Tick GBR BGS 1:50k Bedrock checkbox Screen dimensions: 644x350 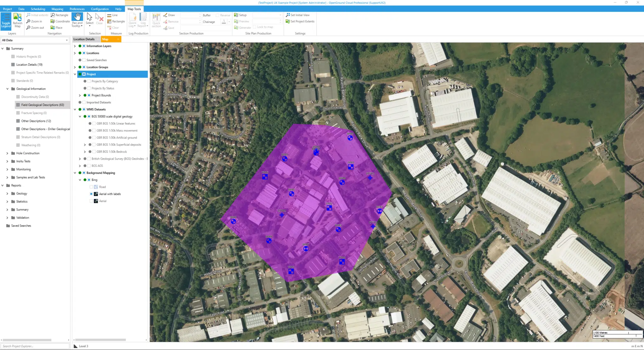[x=94, y=152]
